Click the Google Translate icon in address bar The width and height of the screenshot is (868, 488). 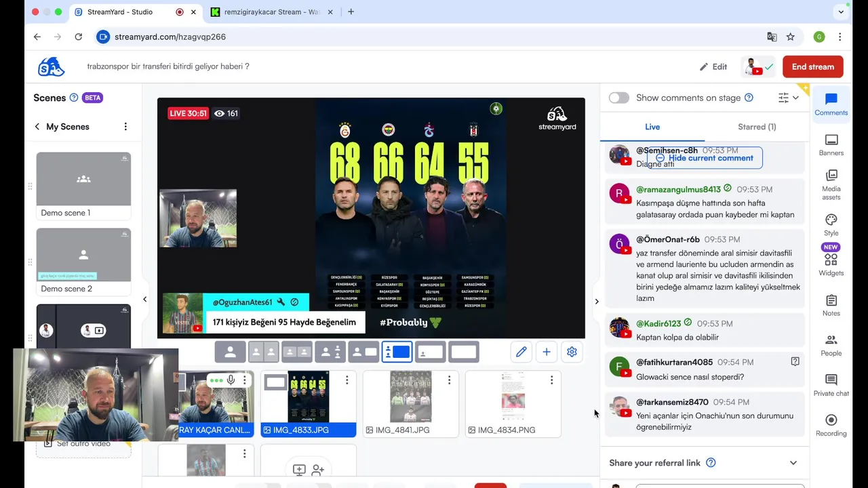coord(772,37)
